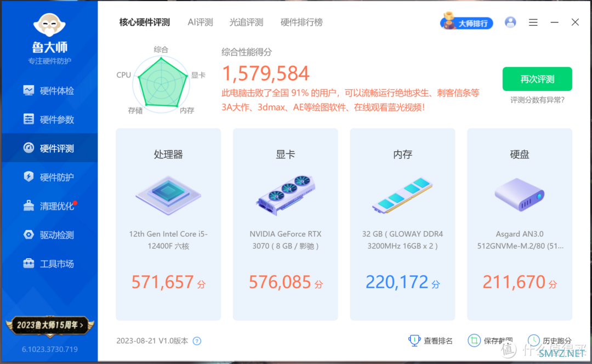Viewport: 592px width, 364px height.
Task: Click the 综合性能得分 label
Action: point(247,52)
